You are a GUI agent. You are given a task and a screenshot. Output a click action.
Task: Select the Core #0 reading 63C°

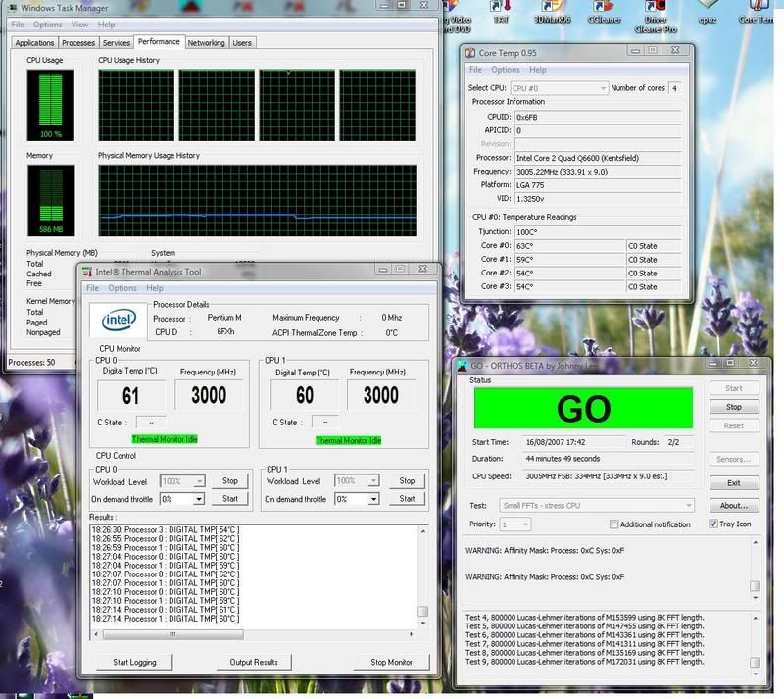click(569, 246)
